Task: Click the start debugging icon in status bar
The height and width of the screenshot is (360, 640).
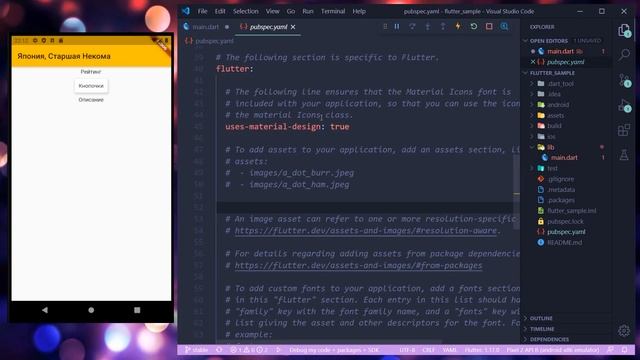Action: (278, 350)
